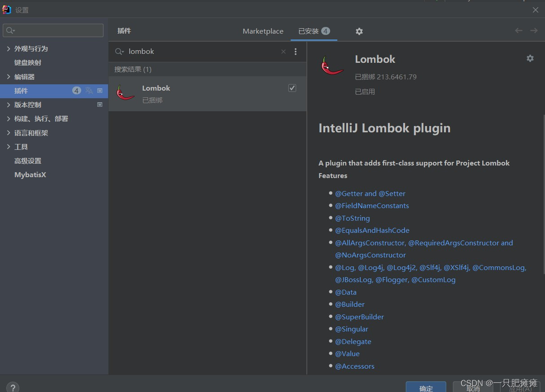Navigate back with the left arrow
This screenshot has width=545, height=392.
click(519, 30)
